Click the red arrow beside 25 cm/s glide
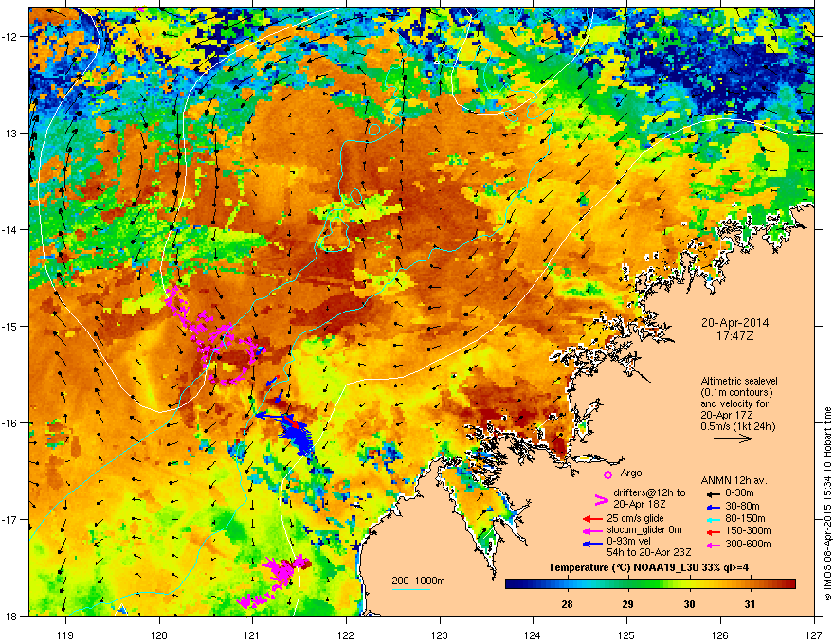The image size is (834, 644). coord(592,519)
